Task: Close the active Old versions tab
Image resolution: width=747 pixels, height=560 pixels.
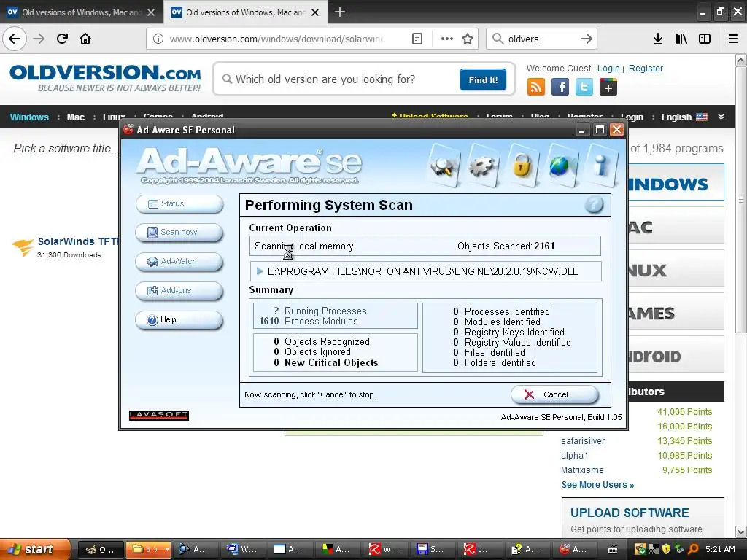Action: click(x=315, y=12)
